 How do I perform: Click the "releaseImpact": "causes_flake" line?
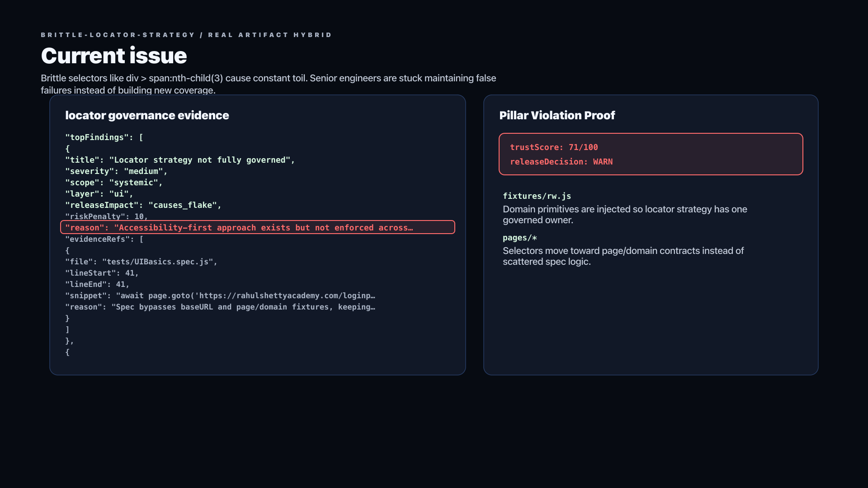point(143,205)
